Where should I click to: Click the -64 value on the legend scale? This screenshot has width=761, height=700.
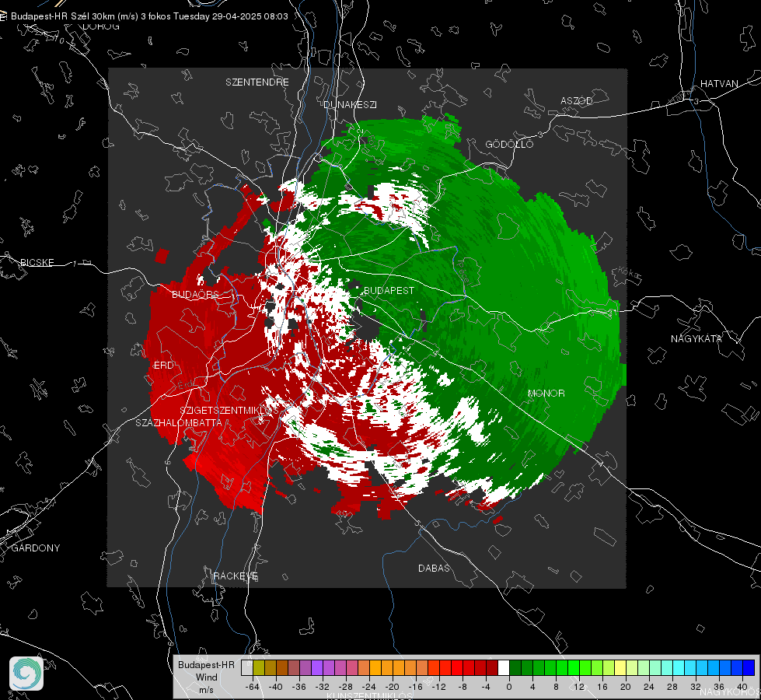pos(253,687)
